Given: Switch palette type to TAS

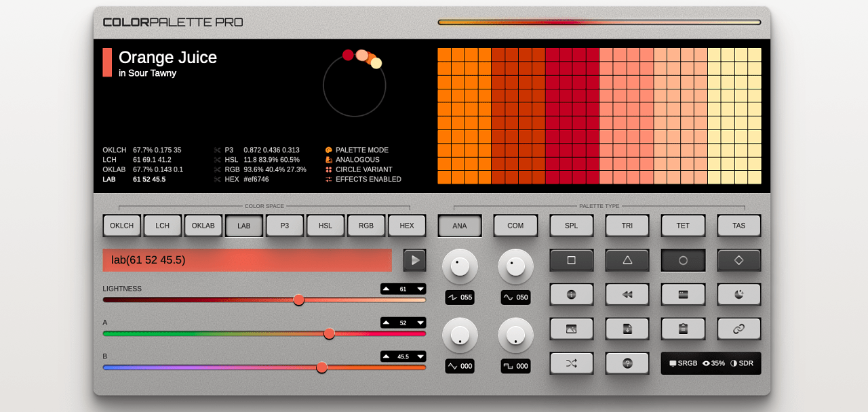Looking at the screenshot, I should pos(739,226).
